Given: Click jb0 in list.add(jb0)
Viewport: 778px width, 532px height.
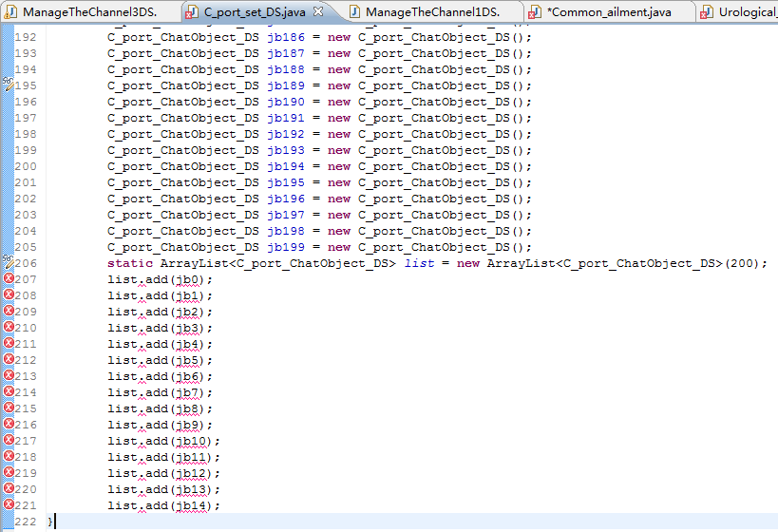Looking at the screenshot, I should (x=187, y=280).
